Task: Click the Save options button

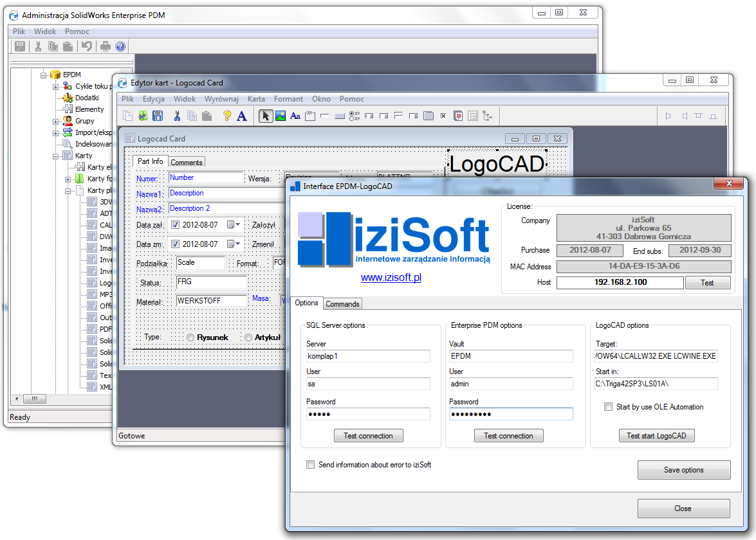Action: pos(684,470)
